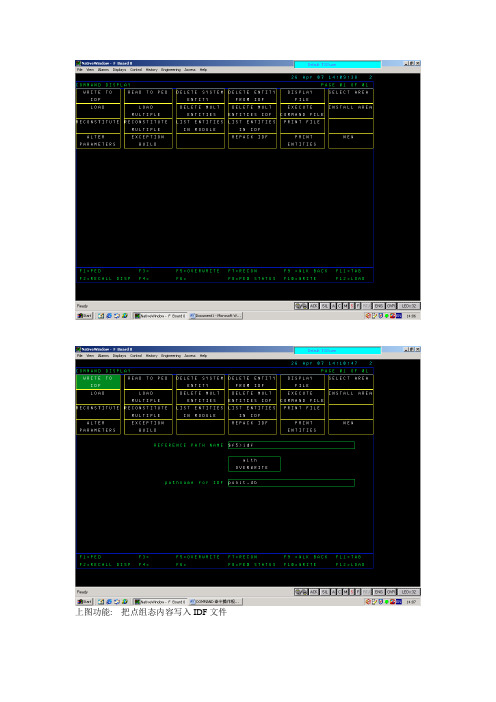
Task: Choose INSTALL AREA in the upper screenshot
Action: 351,111
